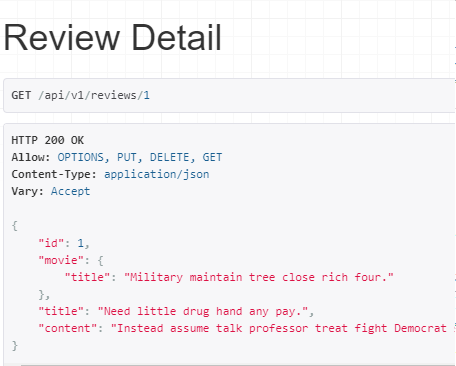This screenshot has width=456, height=366.
Task: Click the id value 1 in JSON
Action: 81,243
